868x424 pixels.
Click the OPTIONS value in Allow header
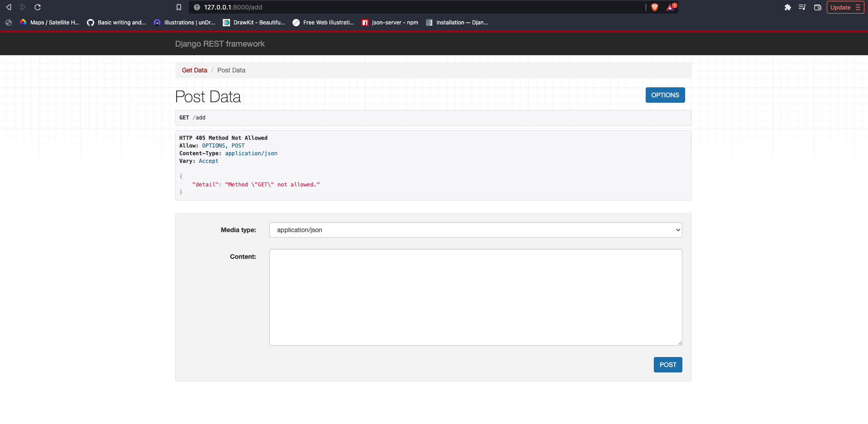[214, 146]
